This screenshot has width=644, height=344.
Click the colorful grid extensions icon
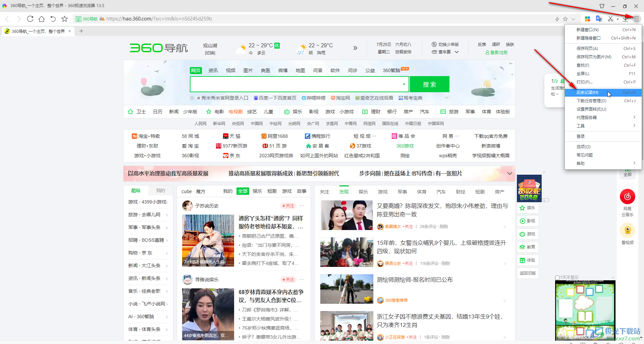[x=587, y=19]
